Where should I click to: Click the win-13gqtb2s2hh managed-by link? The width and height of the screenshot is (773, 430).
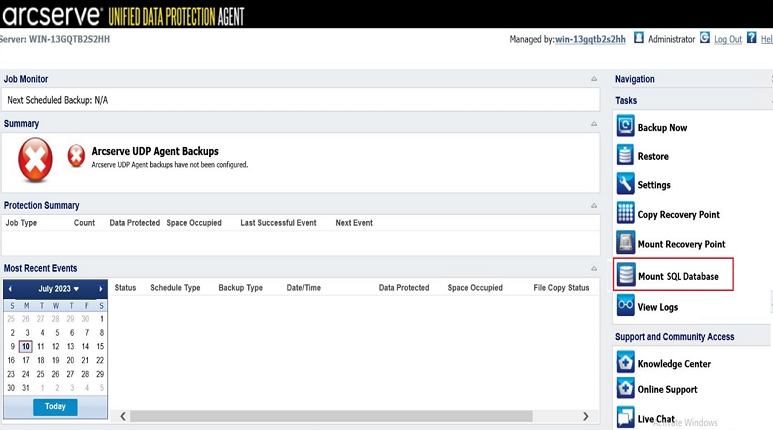point(590,39)
